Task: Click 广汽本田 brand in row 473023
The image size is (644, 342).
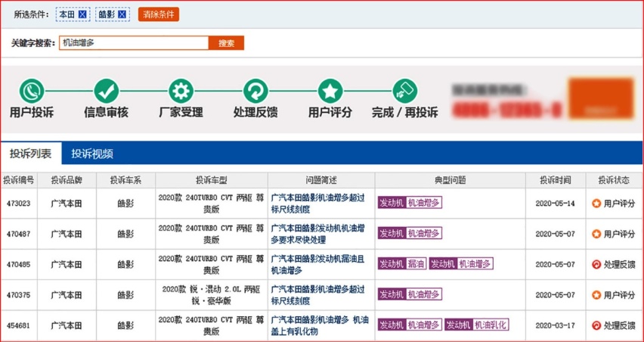Action: point(67,203)
